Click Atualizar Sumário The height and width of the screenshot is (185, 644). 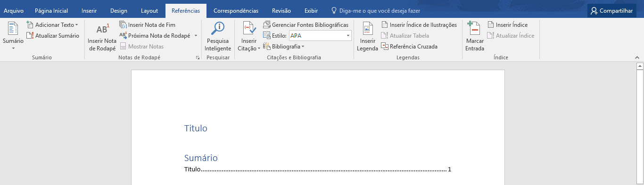point(52,35)
